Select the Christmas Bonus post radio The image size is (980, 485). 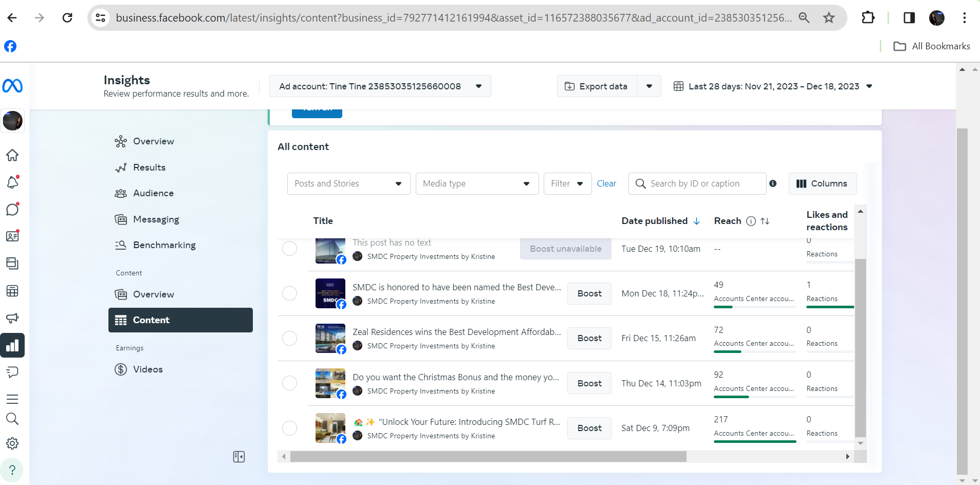point(290,383)
